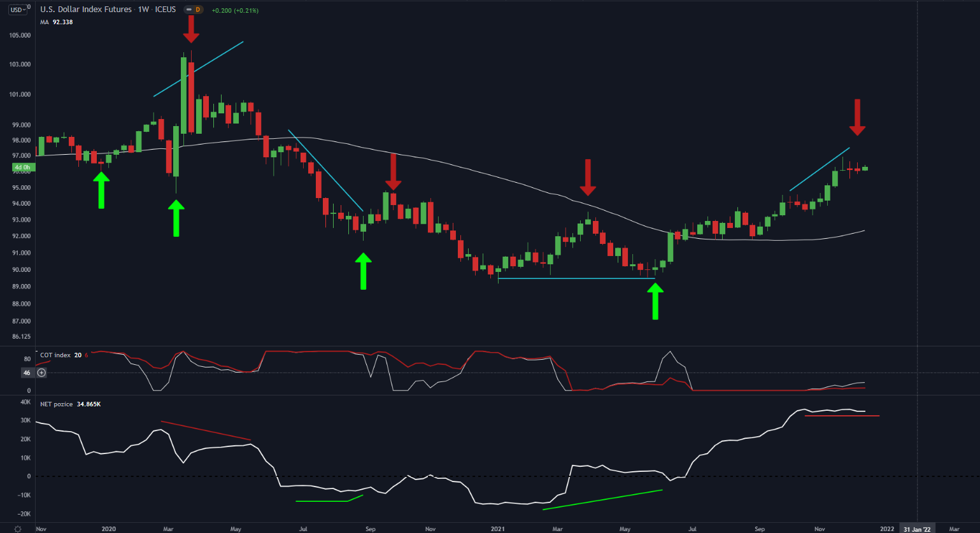The width and height of the screenshot is (980, 533).
Task: Click the 2021 label on time axis
Action: [x=498, y=529]
